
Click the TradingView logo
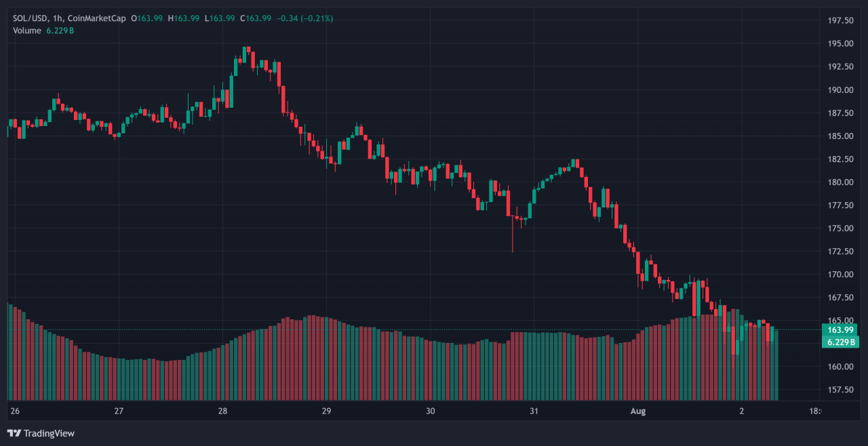pos(41,433)
